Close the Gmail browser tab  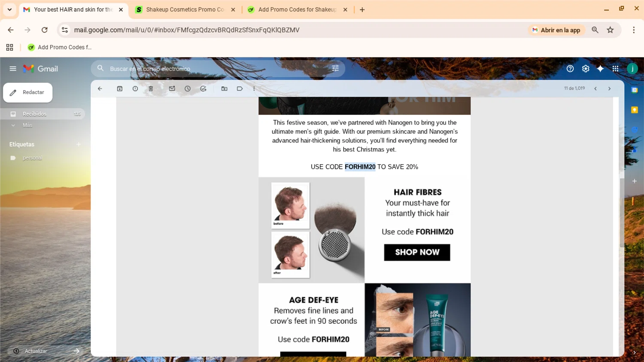pos(121,9)
